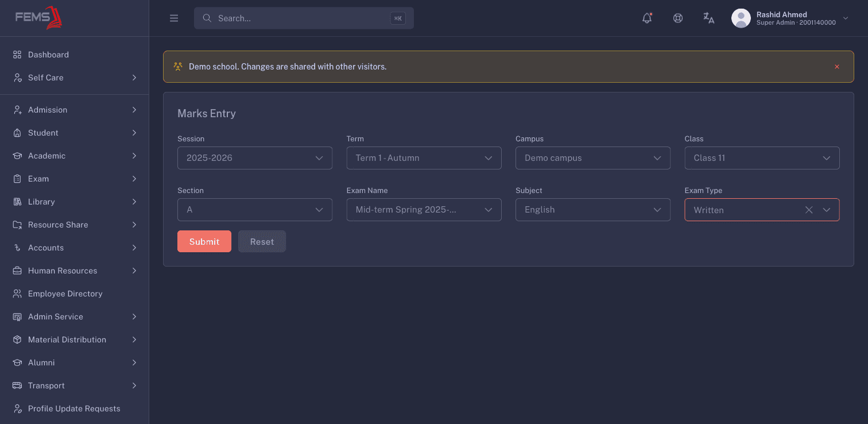Click the Material Distribution box icon
868x424 pixels.
17,340
